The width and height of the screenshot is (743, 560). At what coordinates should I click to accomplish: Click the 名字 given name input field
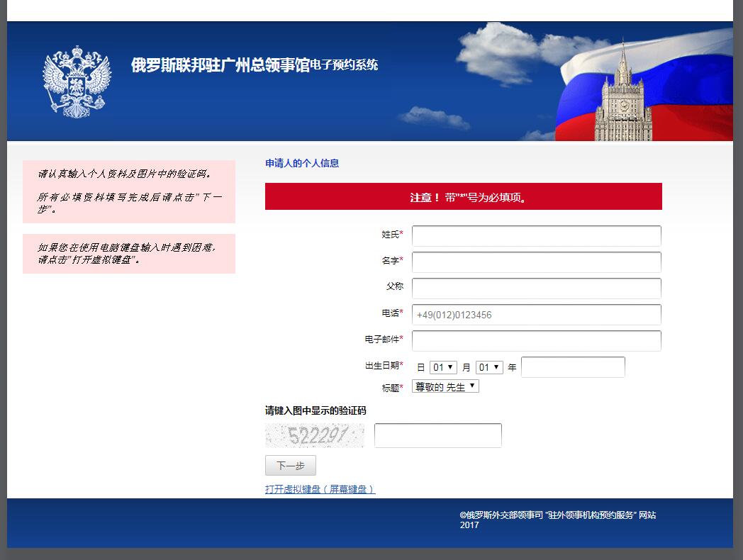pyautogui.click(x=536, y=262)
